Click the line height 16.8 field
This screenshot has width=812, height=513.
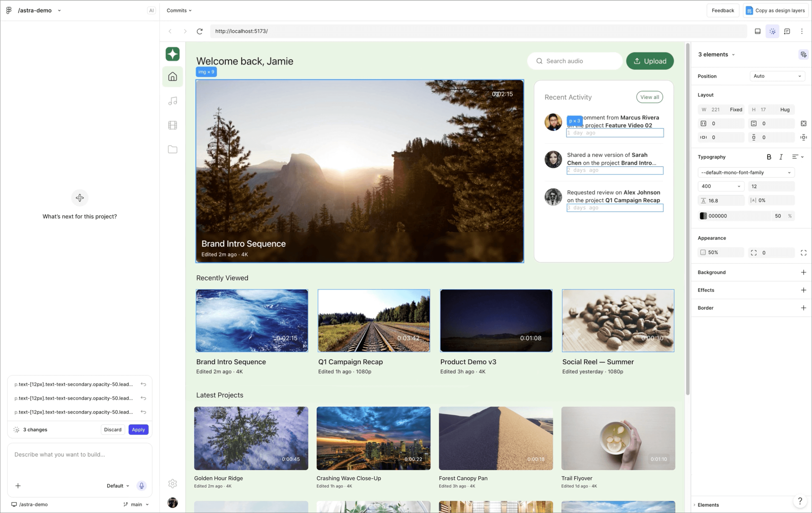coord(721,200)
